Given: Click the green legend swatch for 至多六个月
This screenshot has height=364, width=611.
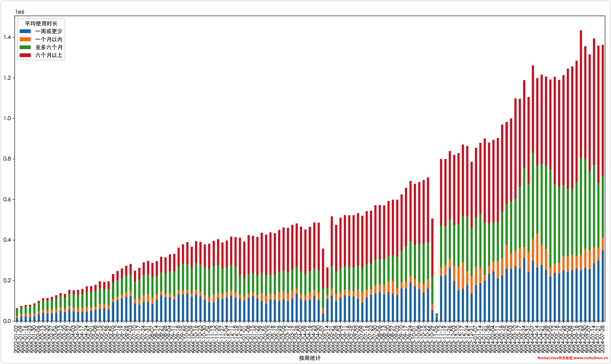Looking at the screenshot, I should pos(25,47).
